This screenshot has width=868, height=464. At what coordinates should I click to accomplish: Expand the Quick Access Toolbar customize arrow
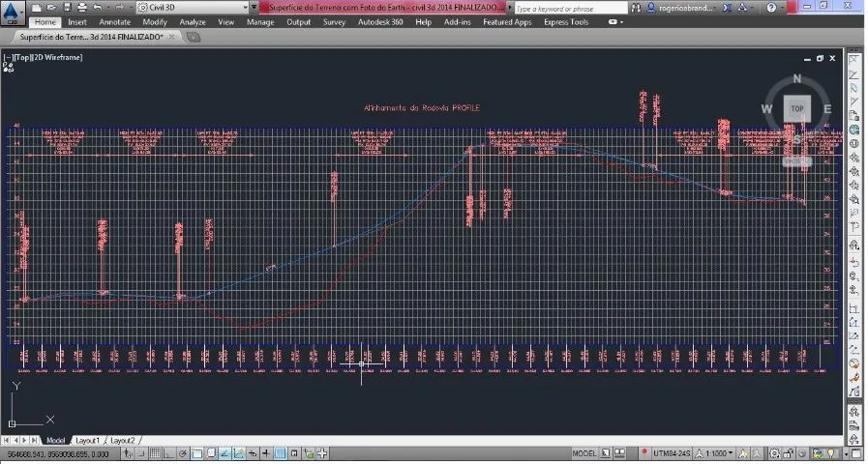click(254, 8)
